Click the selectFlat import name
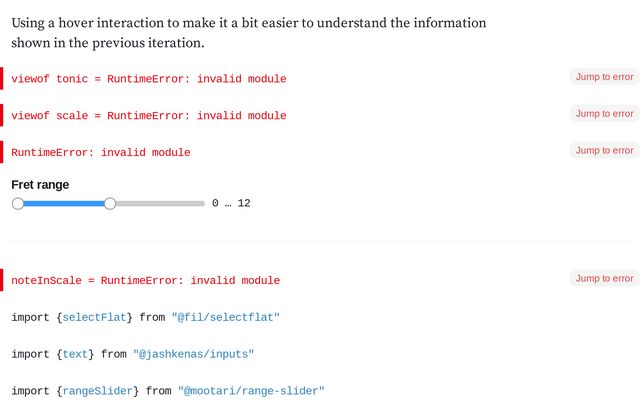The image size is (640, 400). pos(94,317)
